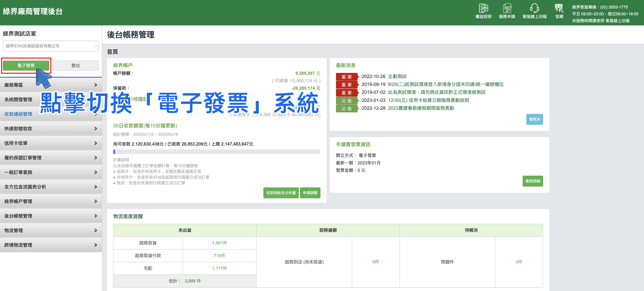Image resolution: width=644 pixels, height=291 pixels.
Task: Open the 服務申請 form icon
Action: [x=507, y=11]
